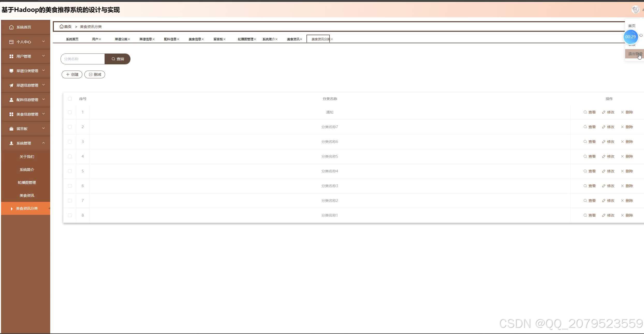
Task: Close the 用户 tab with its X icon
Action: 100,39
